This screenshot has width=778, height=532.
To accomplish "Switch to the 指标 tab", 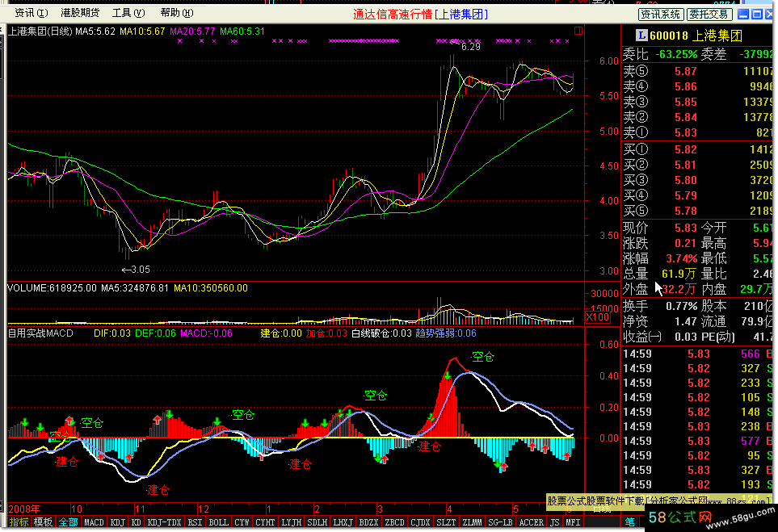I will pyautogui.click(x=19, y=522).
